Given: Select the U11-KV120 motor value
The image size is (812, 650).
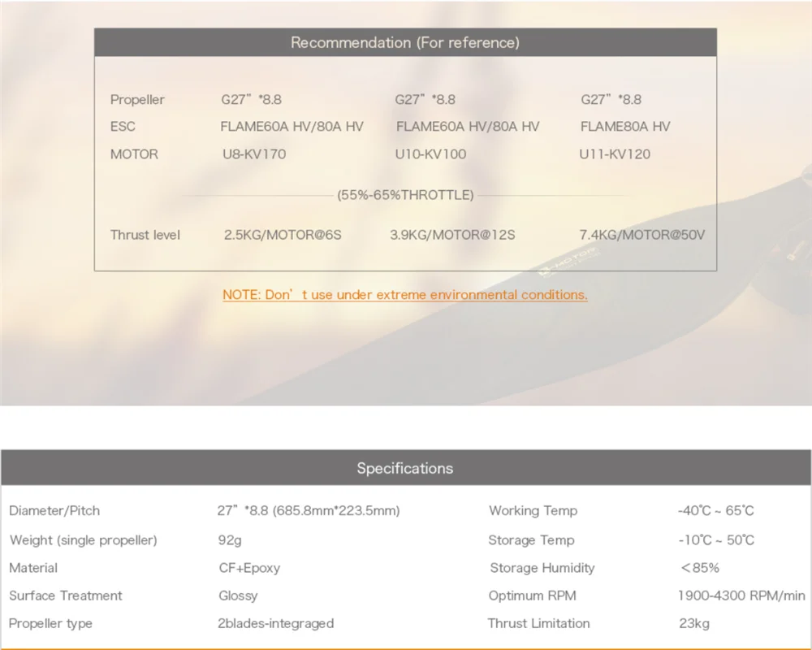Looking at the screenshot, I should click(615, 154).
